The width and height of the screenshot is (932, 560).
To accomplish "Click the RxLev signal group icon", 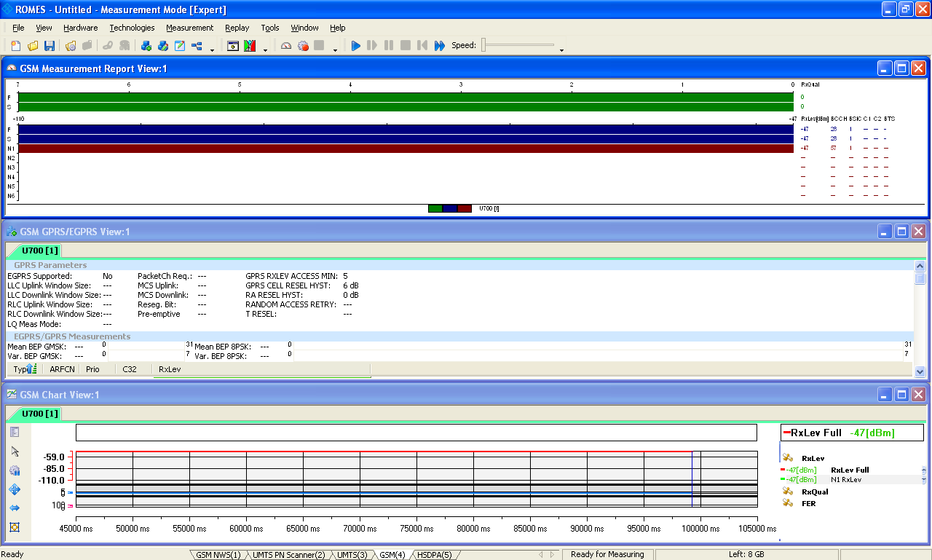I will click(x=788, y=458).
